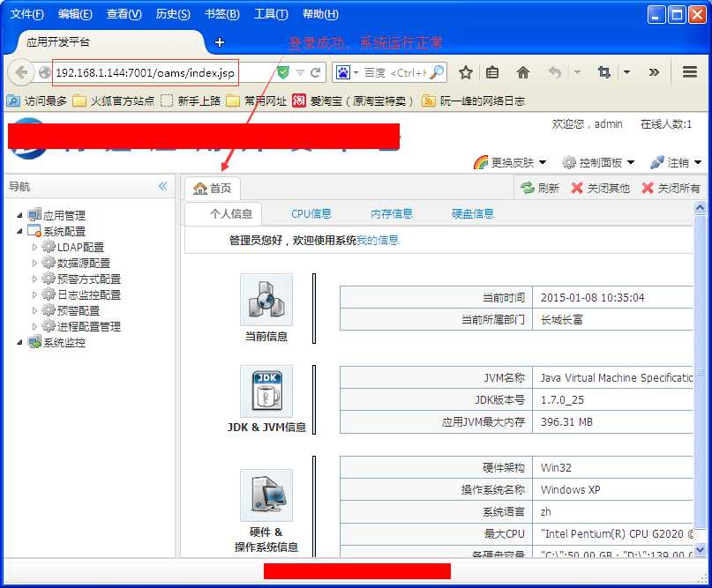Expand the 预警方式配置 tree node
The image size is (712, 588).
[x=34, y=279]
